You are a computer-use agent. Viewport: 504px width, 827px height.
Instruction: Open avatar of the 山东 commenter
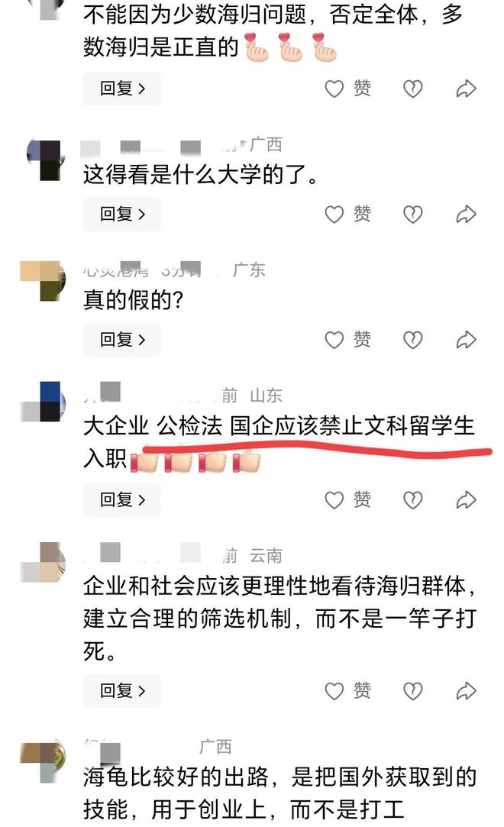(44, 402)
